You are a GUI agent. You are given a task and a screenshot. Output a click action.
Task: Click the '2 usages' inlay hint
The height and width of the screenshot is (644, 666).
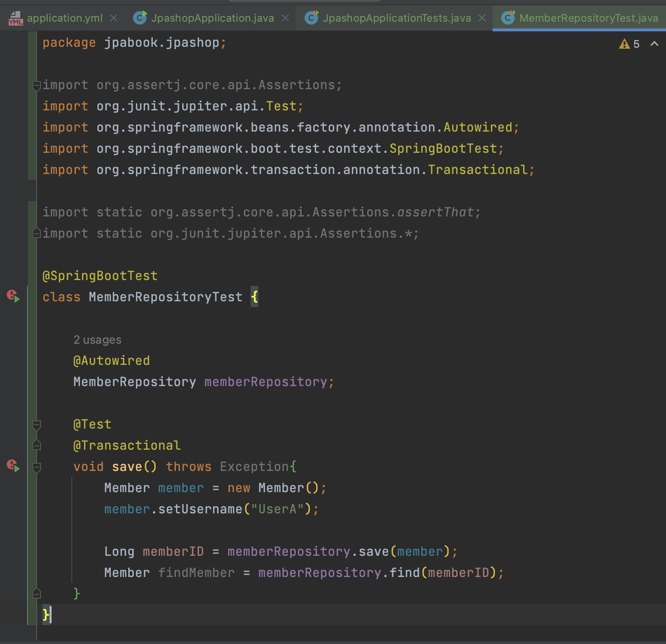[x=97, y=340]
